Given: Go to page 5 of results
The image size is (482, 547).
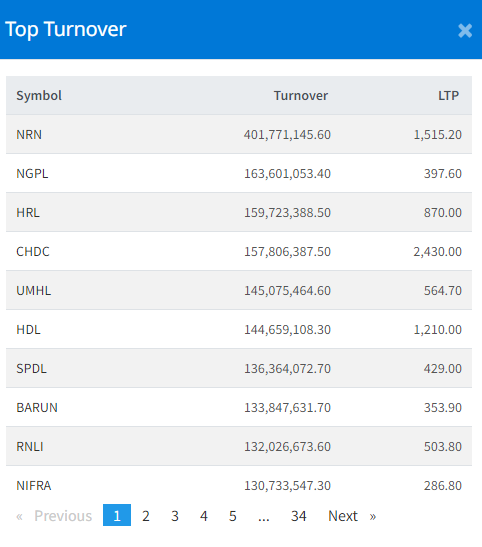Looking at the screenshot, I should coord(233,516).
